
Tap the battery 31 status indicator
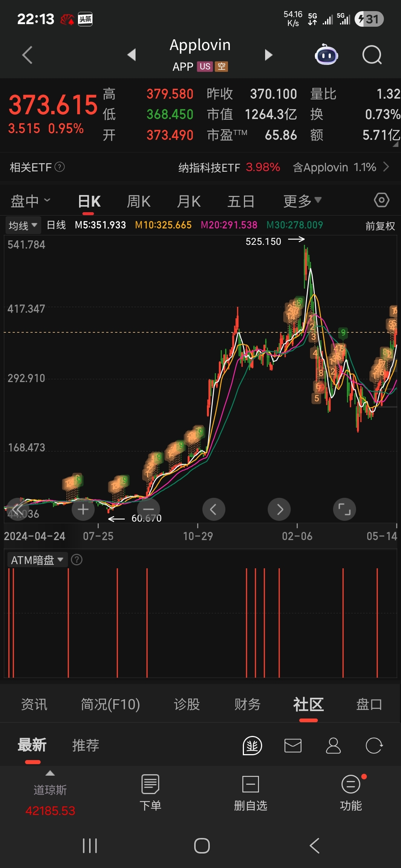369,19
